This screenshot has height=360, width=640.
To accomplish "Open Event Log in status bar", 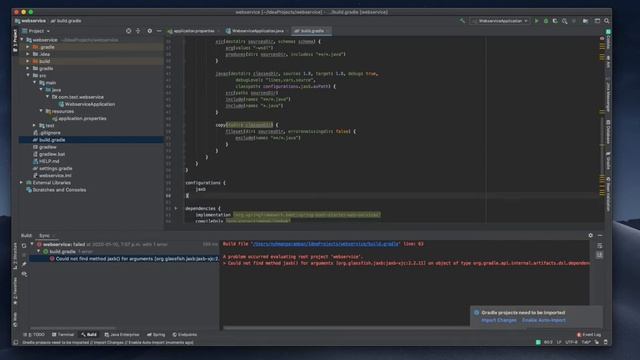I will [x=589, y=335].
